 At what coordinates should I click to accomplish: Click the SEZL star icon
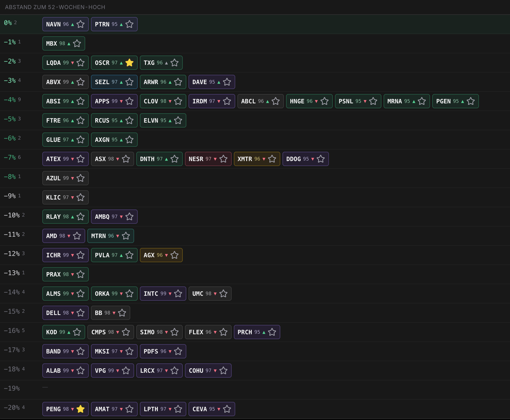click(129, 82)
